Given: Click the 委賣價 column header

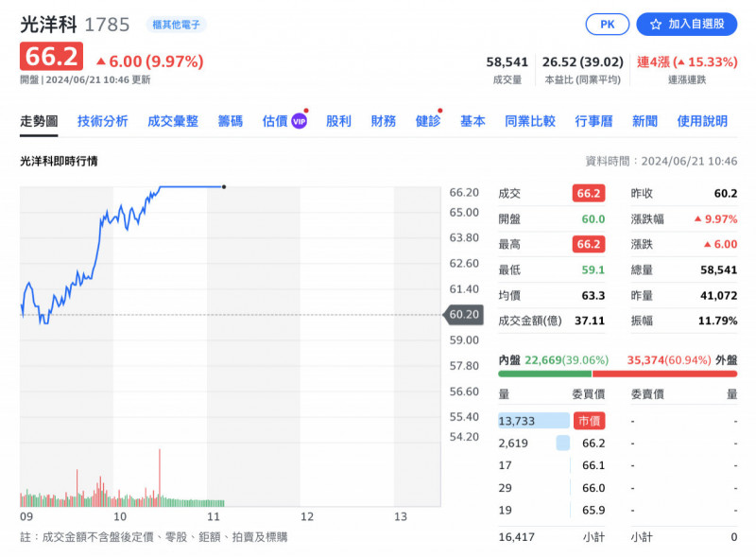Looking at the screenshot, I should 647,394.
